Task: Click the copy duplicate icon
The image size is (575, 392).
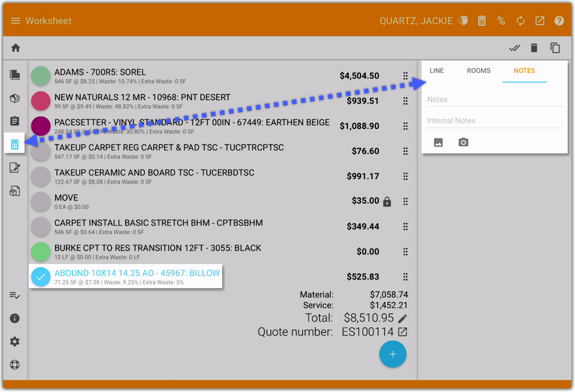Action: (555, 48)
